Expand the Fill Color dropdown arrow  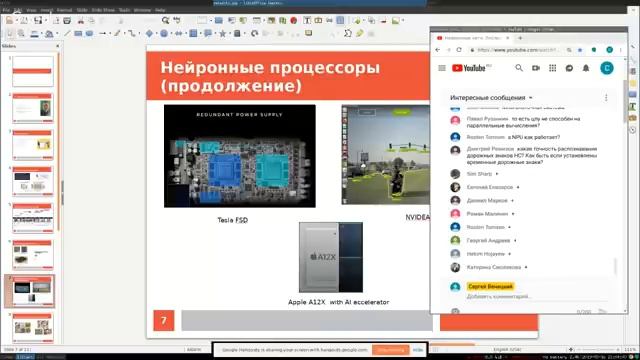point(57,33)
